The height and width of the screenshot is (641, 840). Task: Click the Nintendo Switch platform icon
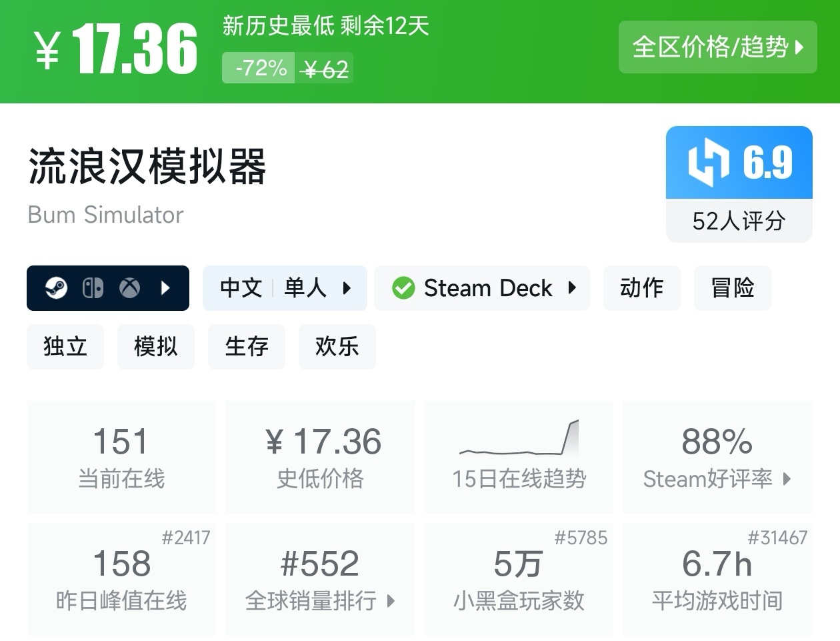coord(93,288)
